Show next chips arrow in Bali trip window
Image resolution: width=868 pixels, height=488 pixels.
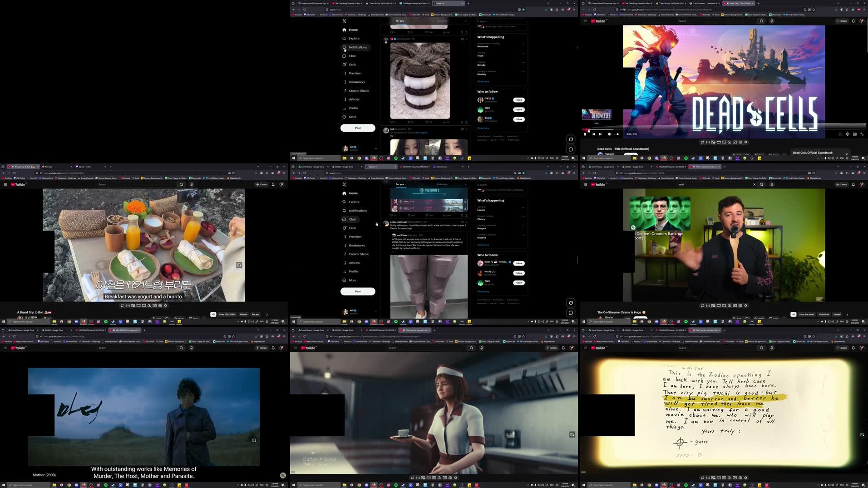(x=267, y=314)
